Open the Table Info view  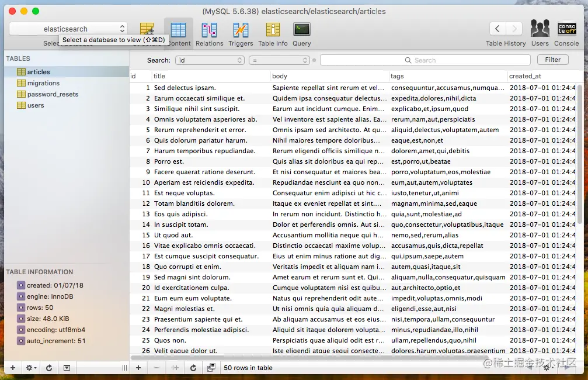click(273, 34)
